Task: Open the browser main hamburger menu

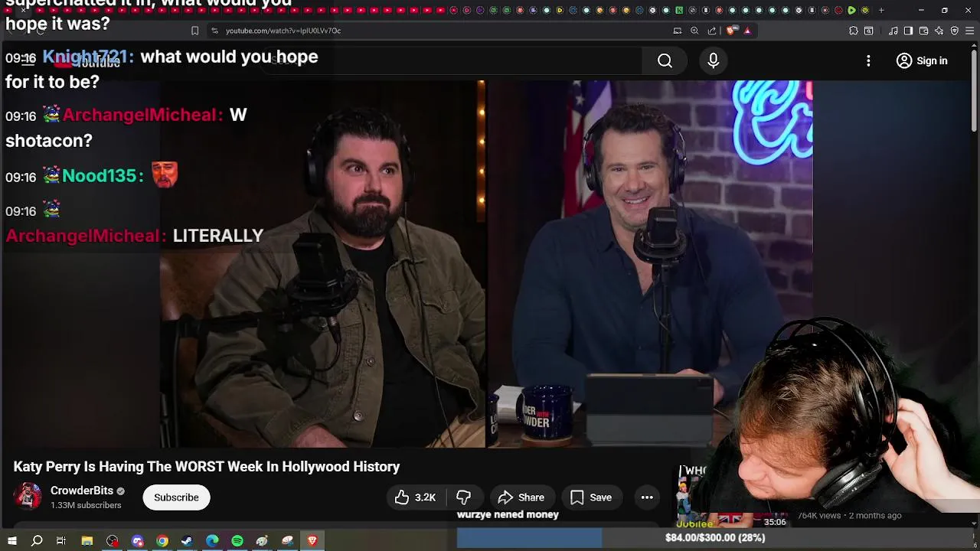Action: (970, 31)
